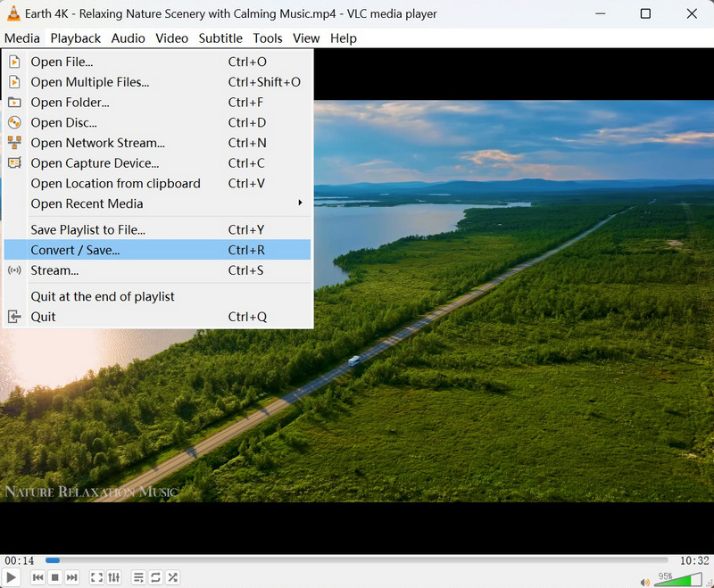Open the View menu
Viewport: 714px width, 588px height.
pos(306,38)
